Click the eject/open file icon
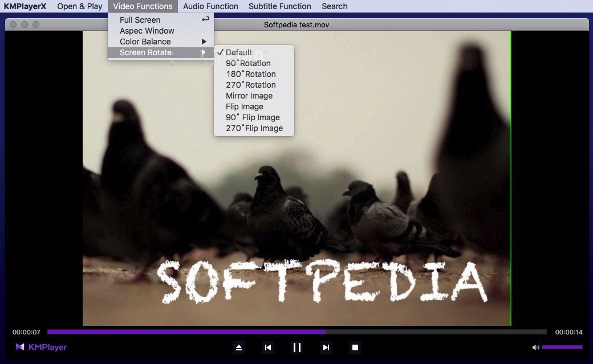The height and width of the screenshot is (364, 593). [x=239, y=347]
